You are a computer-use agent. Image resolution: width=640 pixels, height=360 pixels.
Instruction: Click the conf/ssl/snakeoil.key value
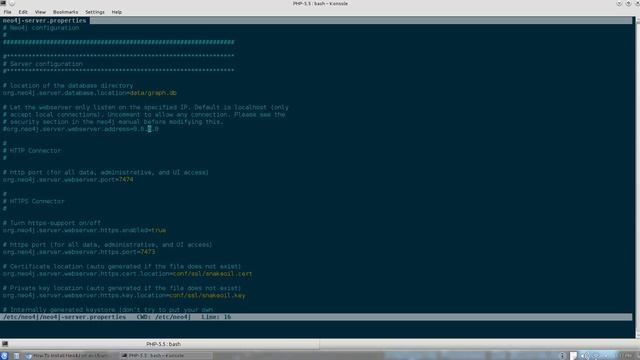point(207,295)
